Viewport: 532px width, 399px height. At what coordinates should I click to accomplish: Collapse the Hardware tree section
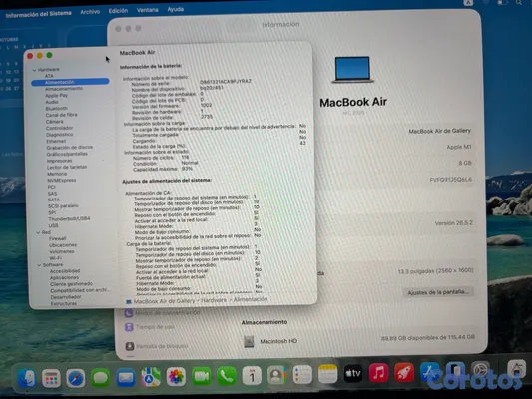[x=34, y=70]
